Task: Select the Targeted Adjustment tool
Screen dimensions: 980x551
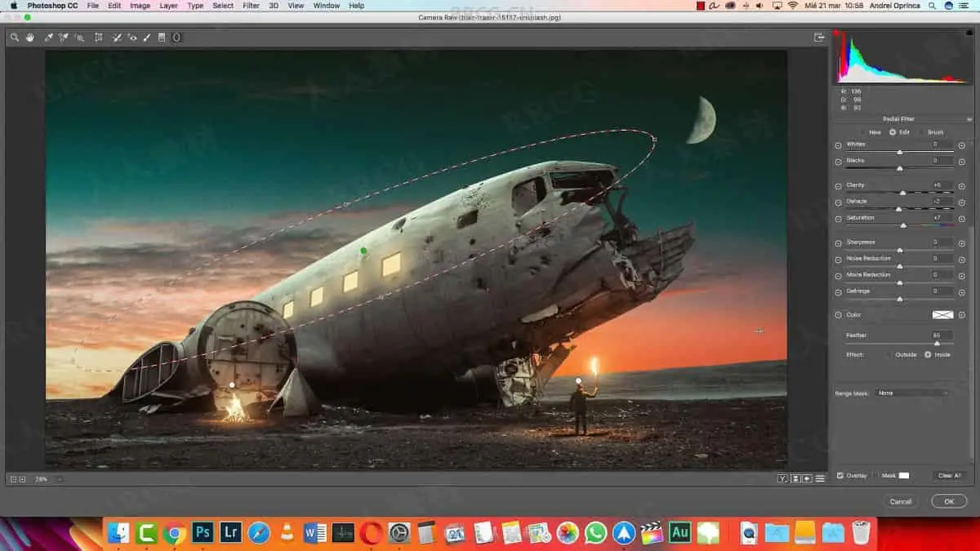Action: coord(79,38)
